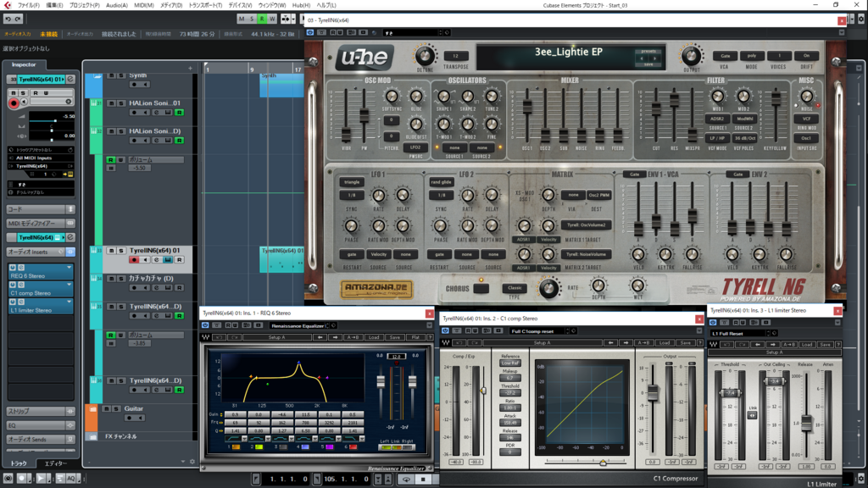Expand the コード section in Inspector
This screenshot has height=488, width=868.
click(41, 209)
